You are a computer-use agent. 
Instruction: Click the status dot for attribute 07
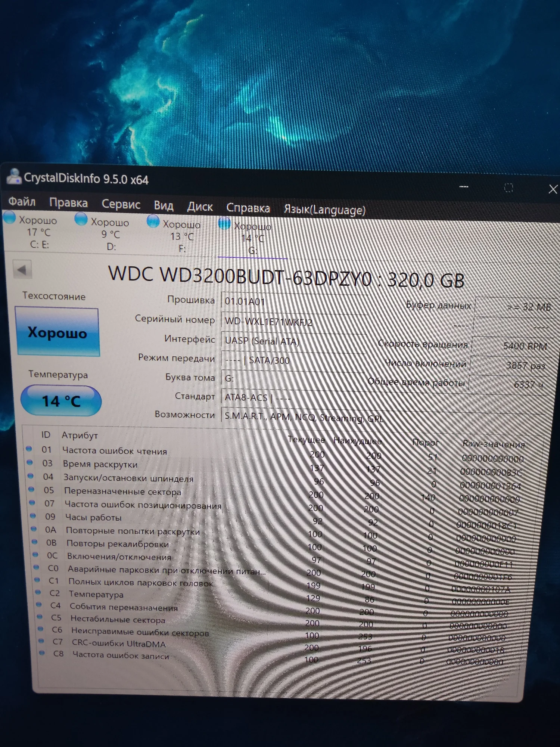32,503
